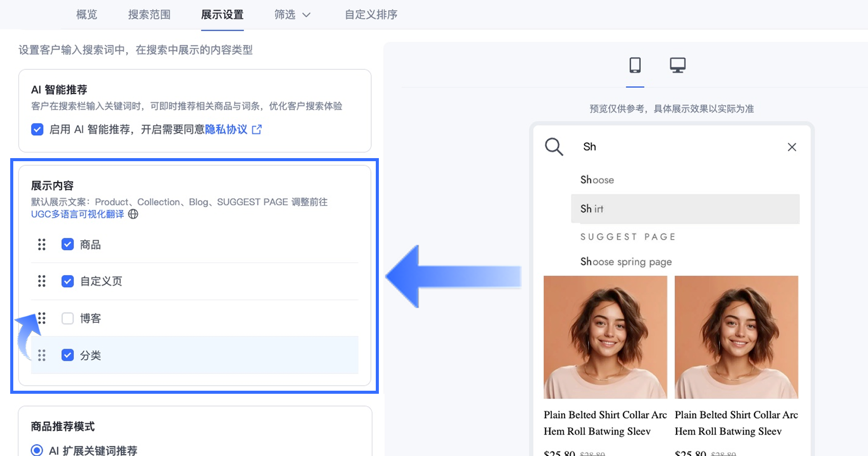This screenshot has width=868, height=456.
Task: Click the globe icon after UGC多语言可视化翻译
Action: [133, 214]
